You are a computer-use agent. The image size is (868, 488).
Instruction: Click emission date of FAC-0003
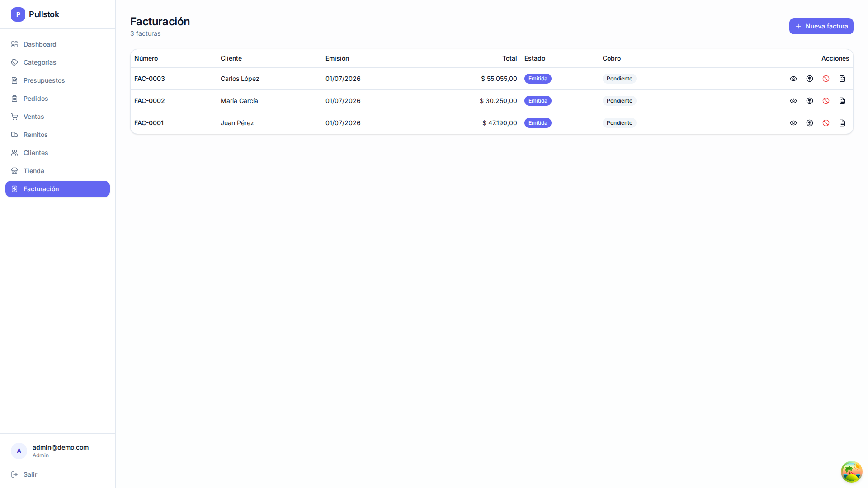point(343,79)
